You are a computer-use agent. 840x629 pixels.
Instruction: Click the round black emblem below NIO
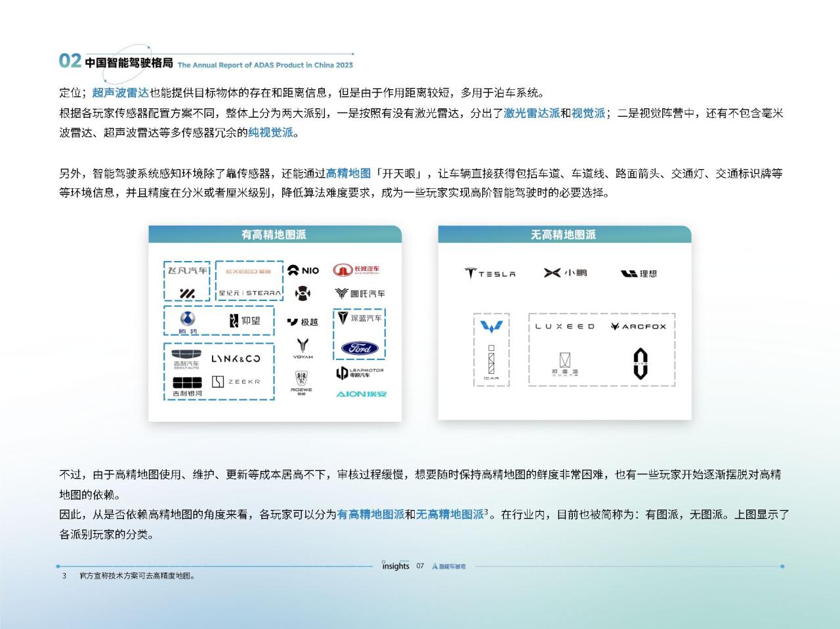click(x=303, y=293)
